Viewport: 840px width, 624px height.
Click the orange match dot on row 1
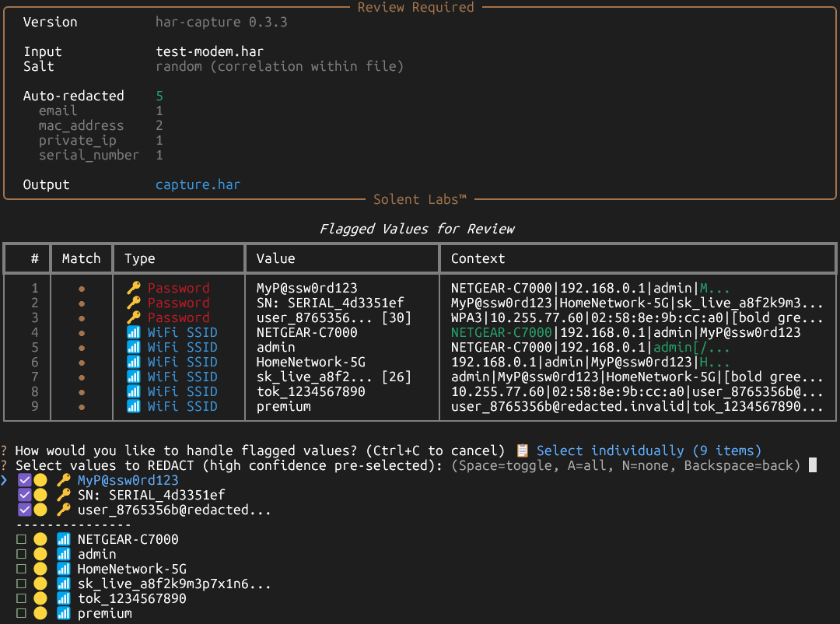(x=81, y=288)
